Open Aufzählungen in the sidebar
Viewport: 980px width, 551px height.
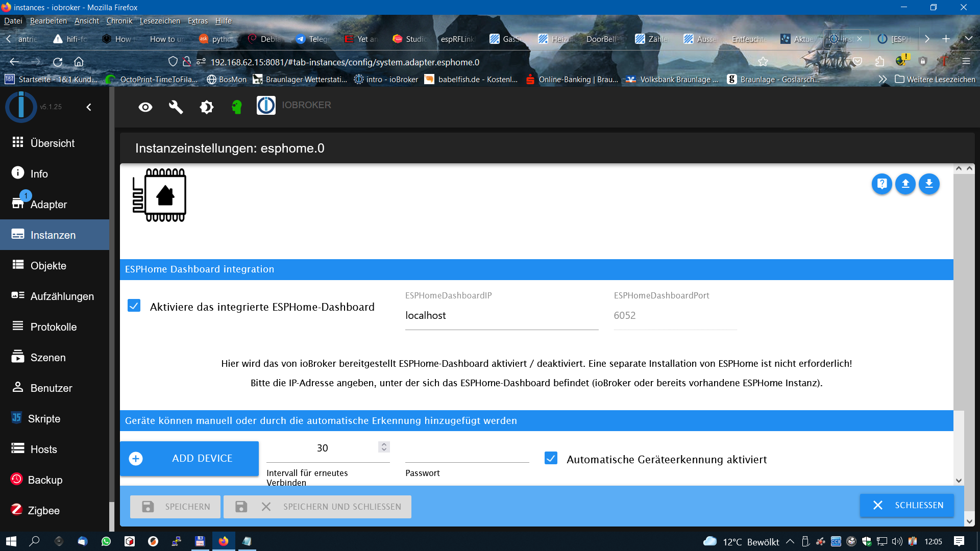tap(55, 296)
